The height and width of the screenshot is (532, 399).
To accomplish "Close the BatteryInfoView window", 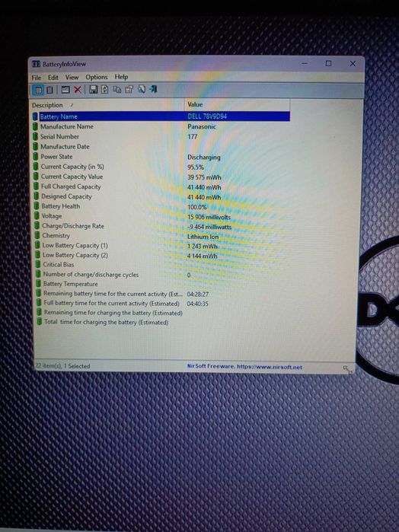I will point(353,63).
